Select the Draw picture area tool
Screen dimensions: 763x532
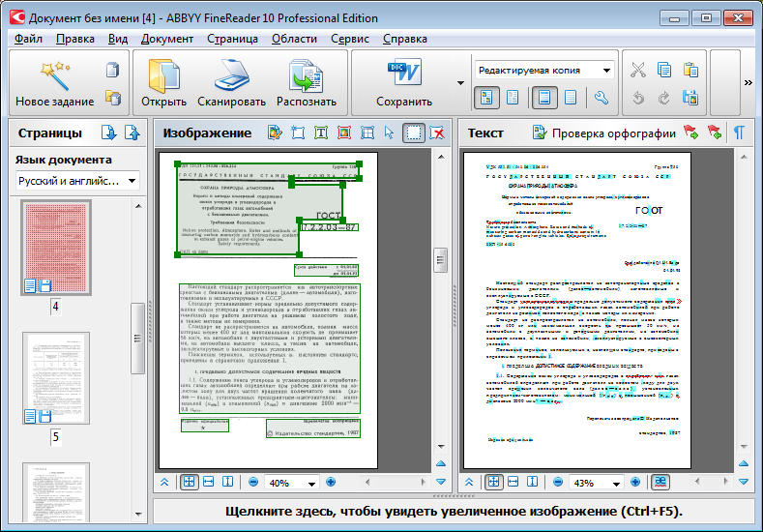[344, 133]
